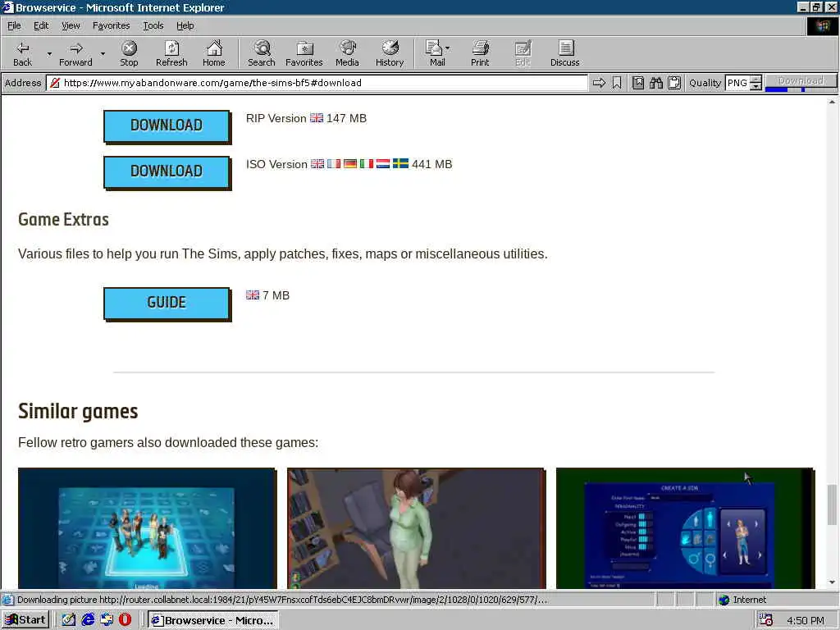Decrease Quality with the stepper down arrow
840x630 pixels.
coord(756,86)
